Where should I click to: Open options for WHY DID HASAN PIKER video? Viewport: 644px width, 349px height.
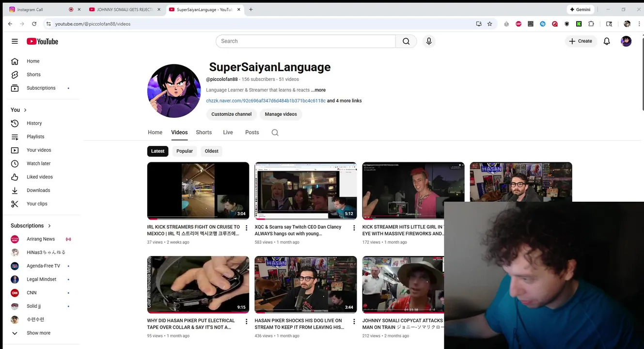[x=246, y=321]
